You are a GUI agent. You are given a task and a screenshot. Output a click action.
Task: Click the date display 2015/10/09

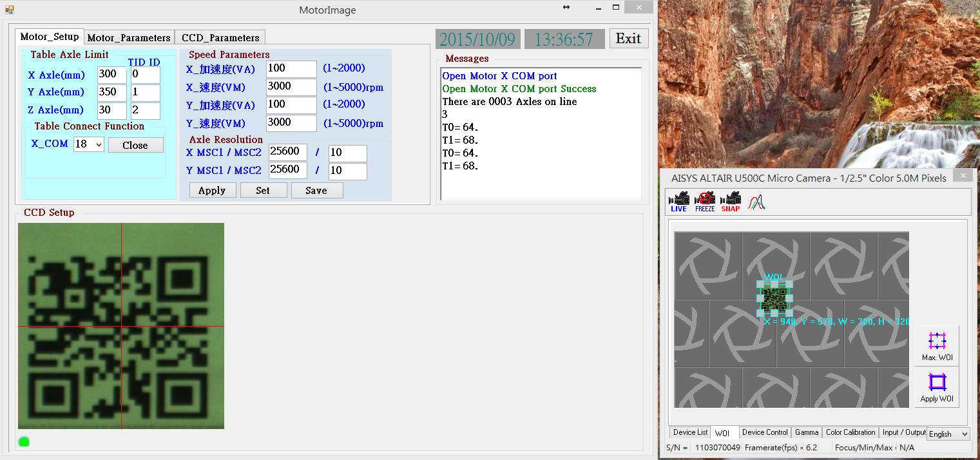[477, 39]
